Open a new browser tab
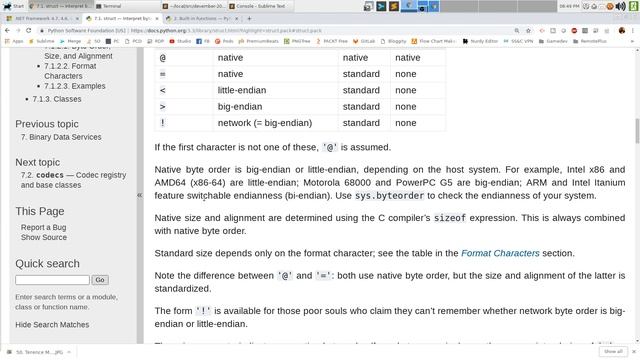The width and height of the screenshot is (640, 360). pos(249,18)
